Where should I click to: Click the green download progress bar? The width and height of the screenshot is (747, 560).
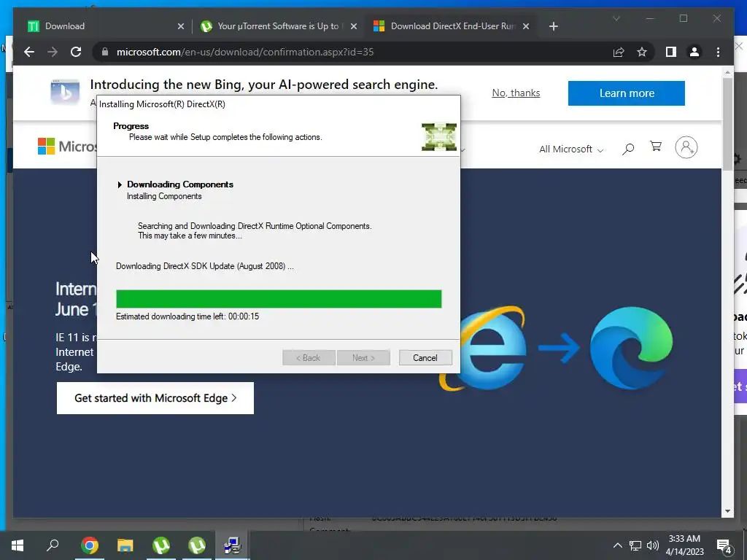[279, 299]
